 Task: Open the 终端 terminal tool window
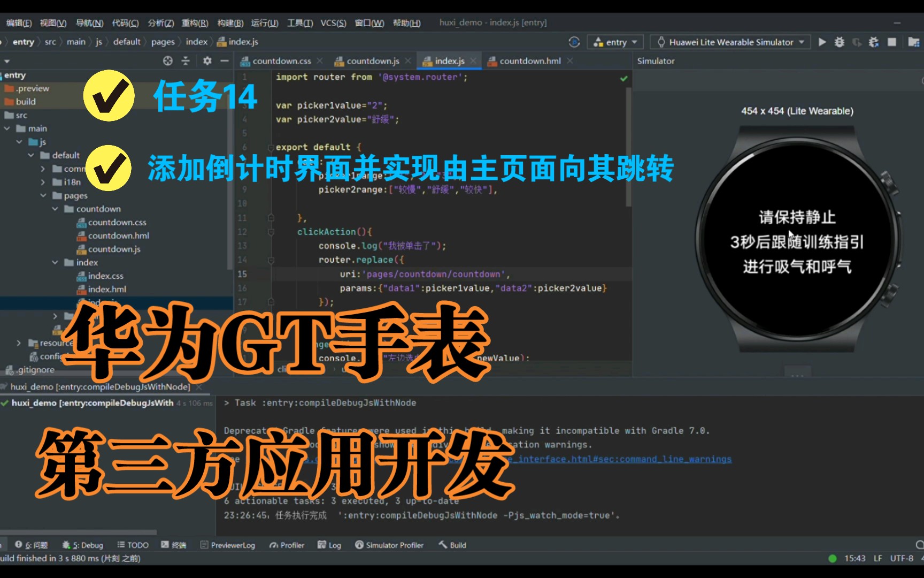point(173,545)
